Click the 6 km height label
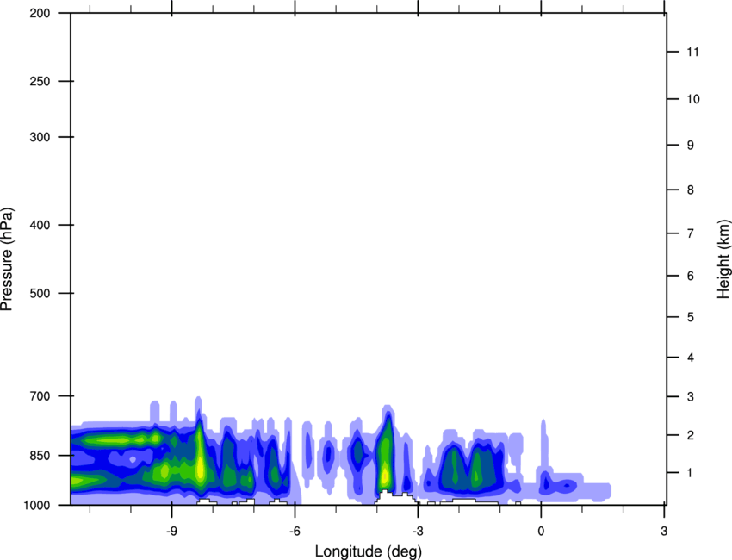 (x=691, y=276)
